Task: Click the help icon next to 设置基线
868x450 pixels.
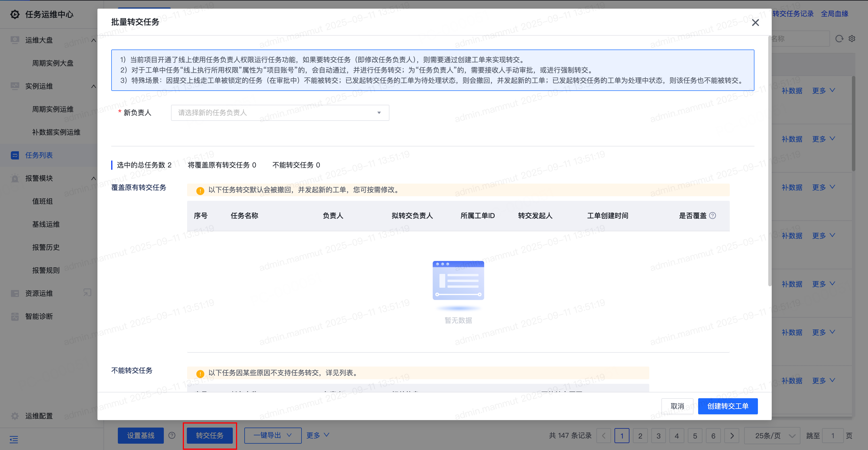Action: point(172,435)
